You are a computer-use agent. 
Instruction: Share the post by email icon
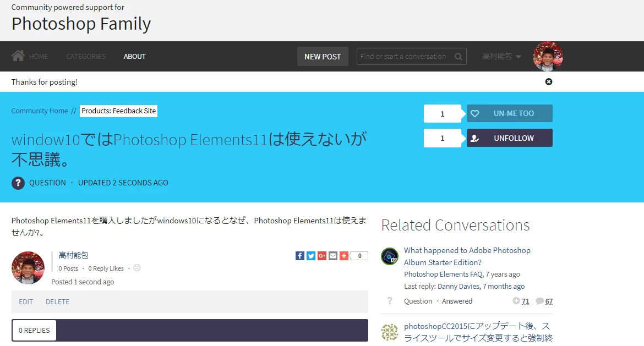coord(333,256)
